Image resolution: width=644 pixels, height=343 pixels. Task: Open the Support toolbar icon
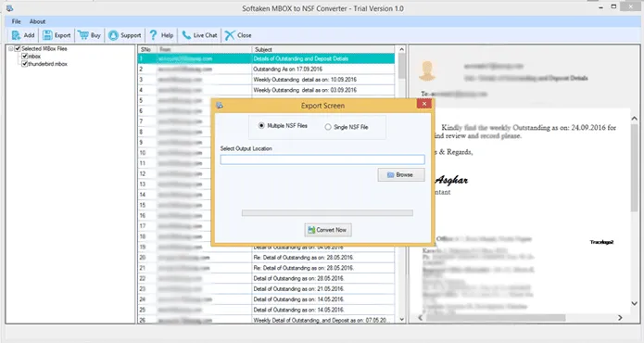[113, 35]
